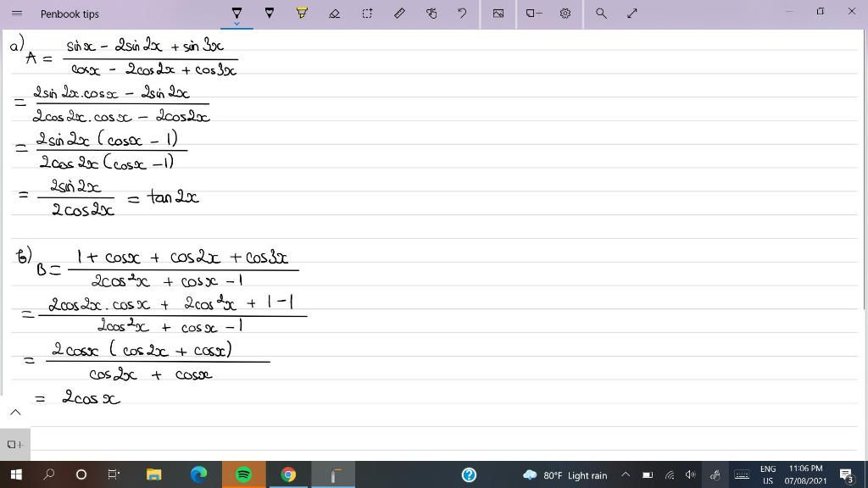Screen dimensions: 868x488
Task: Undo the last stroke
Action: click(462, 14)
